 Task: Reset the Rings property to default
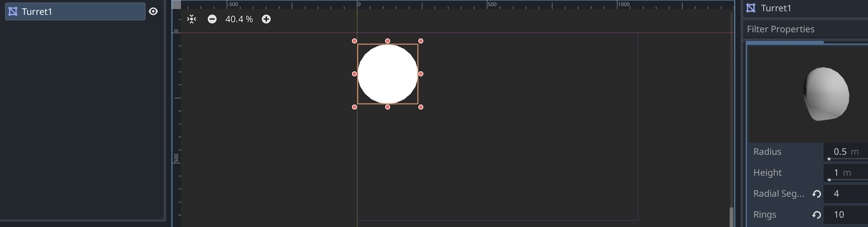(816, 215)
